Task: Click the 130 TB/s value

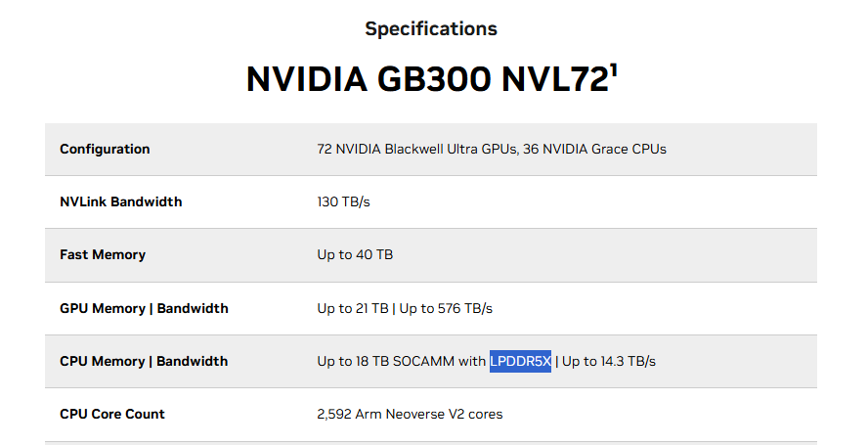Action: click(343, 202)
